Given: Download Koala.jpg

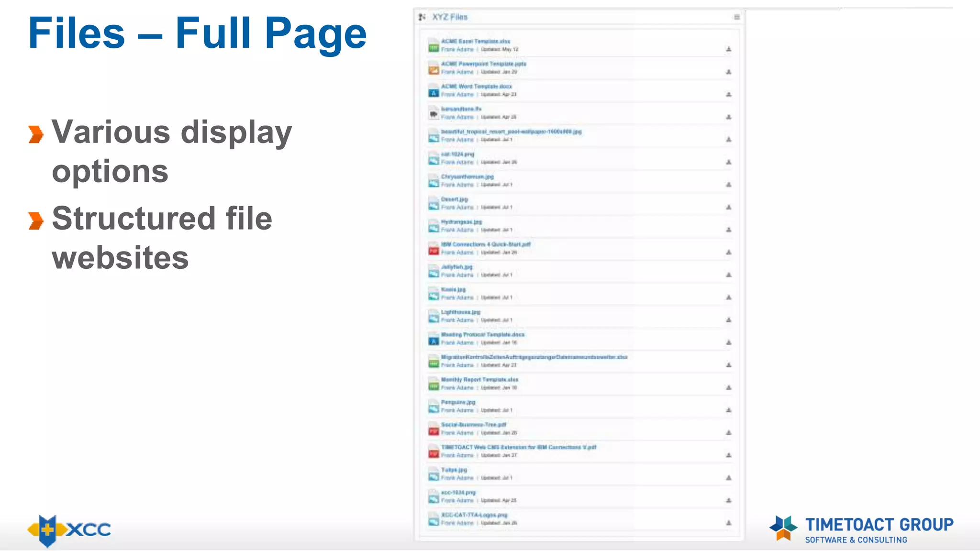Looking at the screenshot, I should 728,298.
